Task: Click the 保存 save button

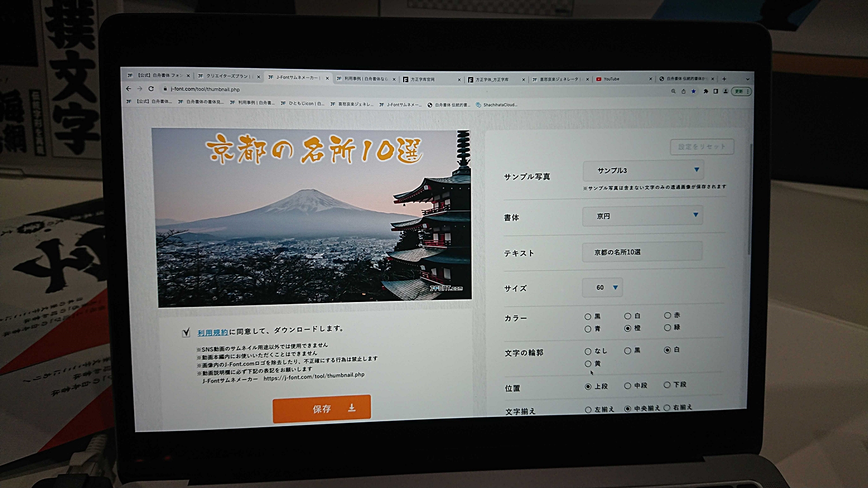Action: click(x=321, y=409)
